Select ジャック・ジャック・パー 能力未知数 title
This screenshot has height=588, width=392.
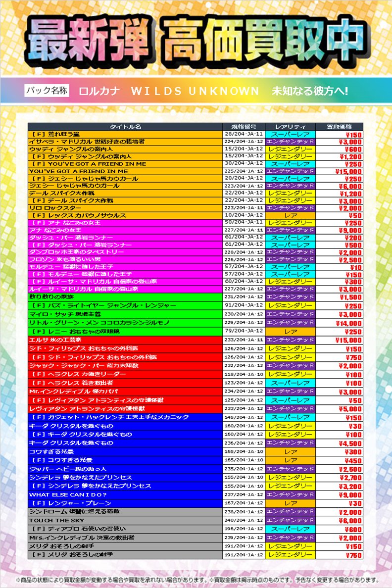coord(125,366)
